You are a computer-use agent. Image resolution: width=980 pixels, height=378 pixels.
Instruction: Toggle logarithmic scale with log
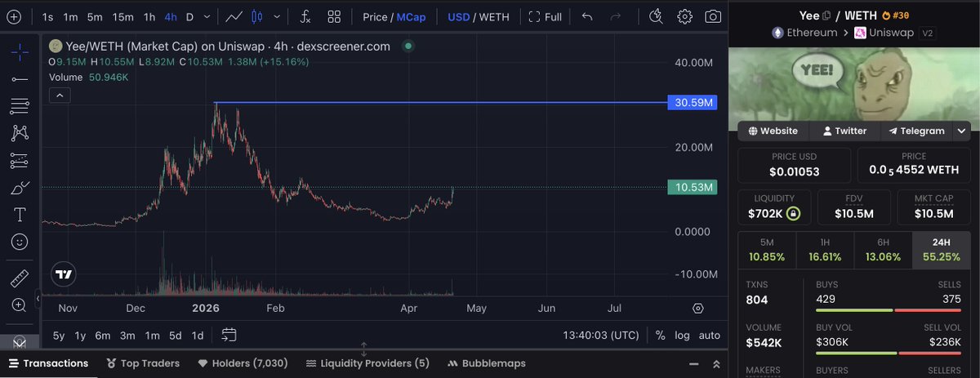point(682,335)
